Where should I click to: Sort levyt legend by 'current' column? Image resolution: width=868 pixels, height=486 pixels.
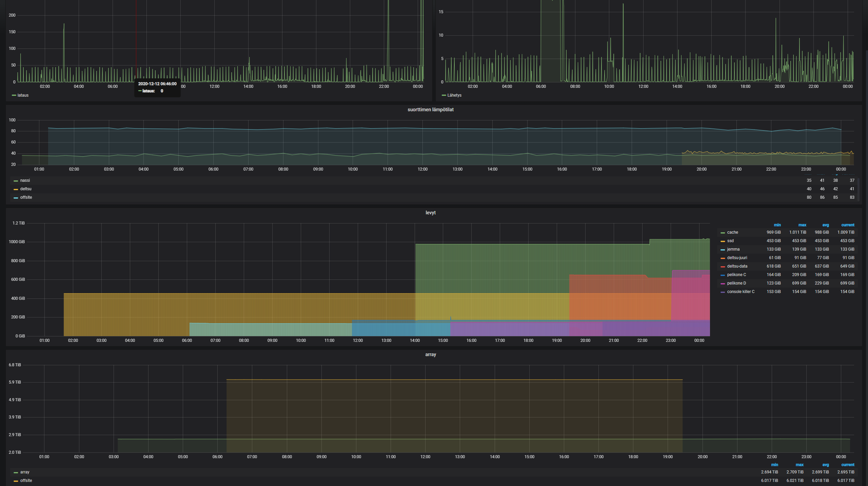pyautogui.click(x=847, y=225)
